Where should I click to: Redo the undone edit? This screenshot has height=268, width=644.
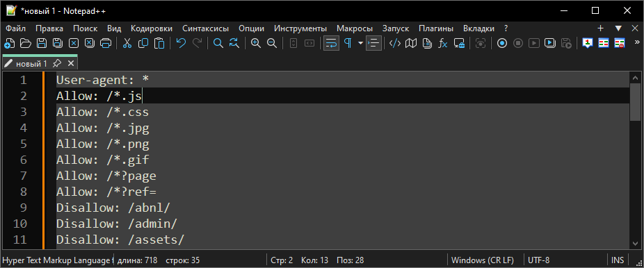(x=197, y=43)
